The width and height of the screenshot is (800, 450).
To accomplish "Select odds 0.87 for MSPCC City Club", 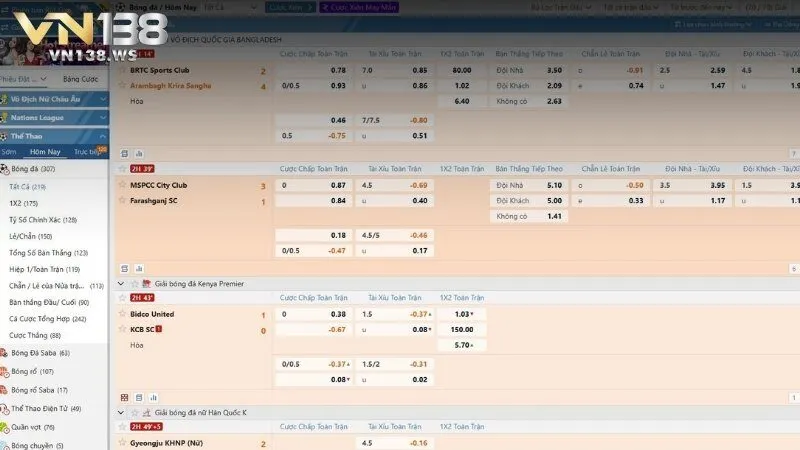I will pyautogui.click(x=338, y=185).
